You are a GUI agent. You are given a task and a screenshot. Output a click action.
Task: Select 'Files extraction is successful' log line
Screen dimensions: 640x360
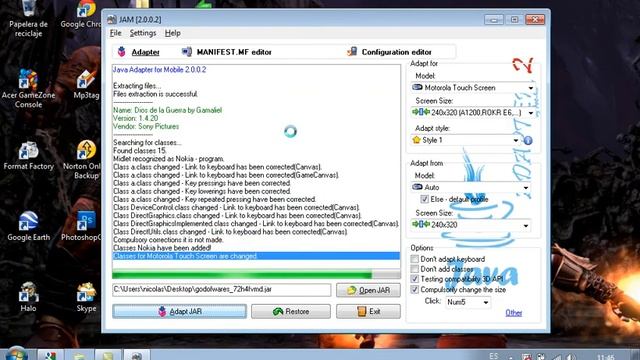(x=156, y=94)
